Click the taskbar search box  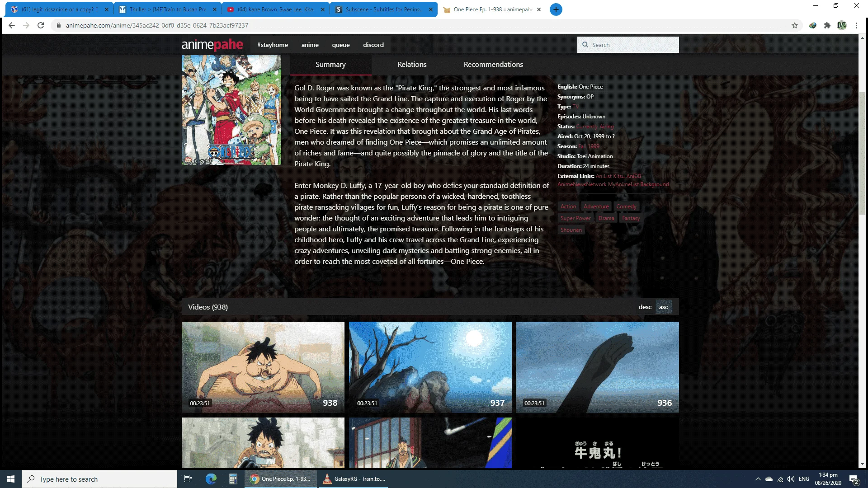[x=99, y=479]
